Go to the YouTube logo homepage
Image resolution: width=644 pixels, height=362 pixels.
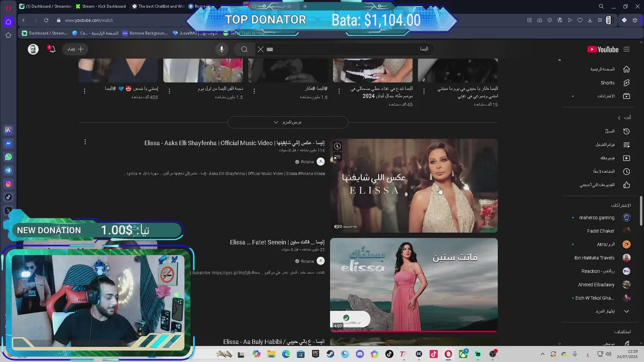pos(603,49)
